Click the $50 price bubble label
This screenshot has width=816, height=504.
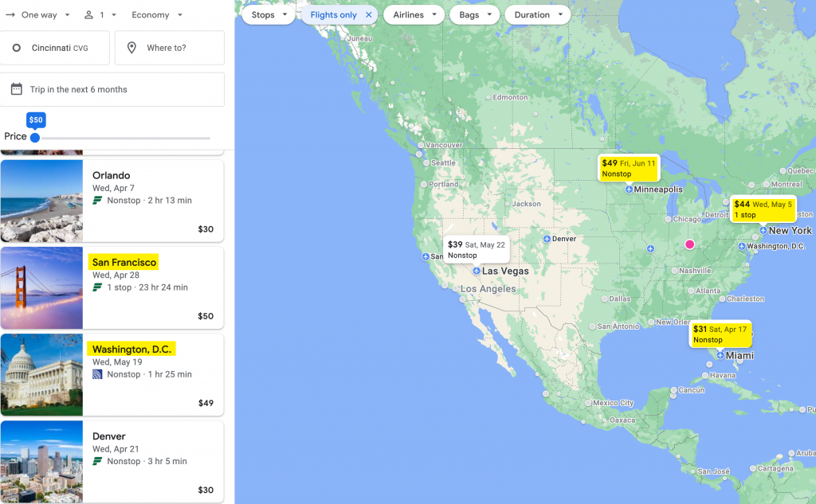click(x=36, y=120)
